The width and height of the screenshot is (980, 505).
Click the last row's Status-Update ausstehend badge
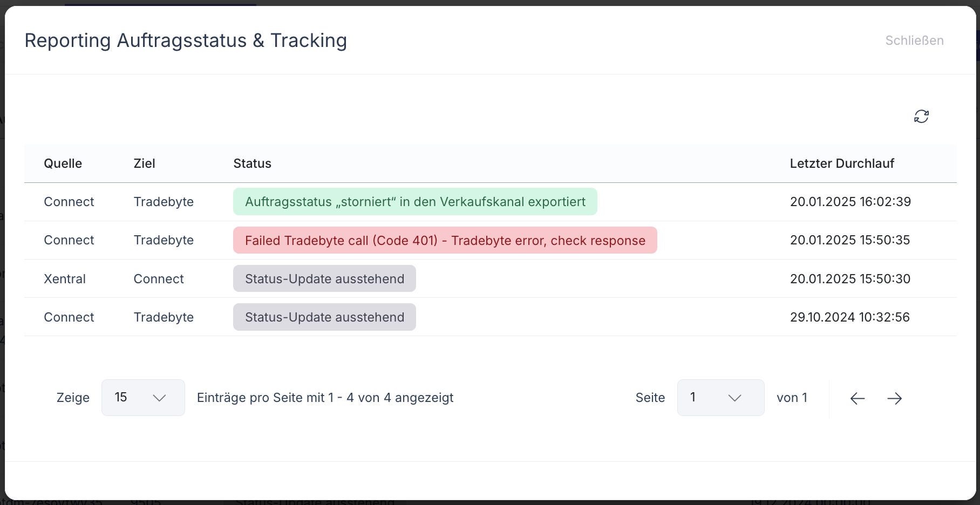[x=324, y=317]
